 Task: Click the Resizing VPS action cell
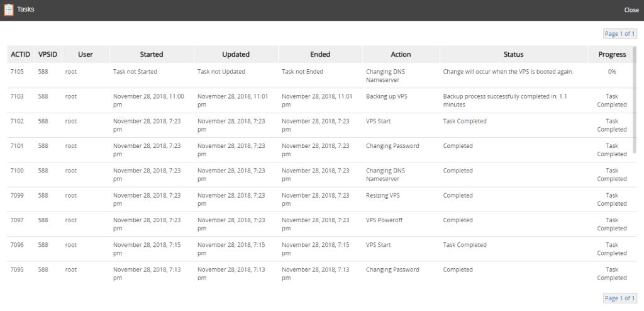(382, 195)
